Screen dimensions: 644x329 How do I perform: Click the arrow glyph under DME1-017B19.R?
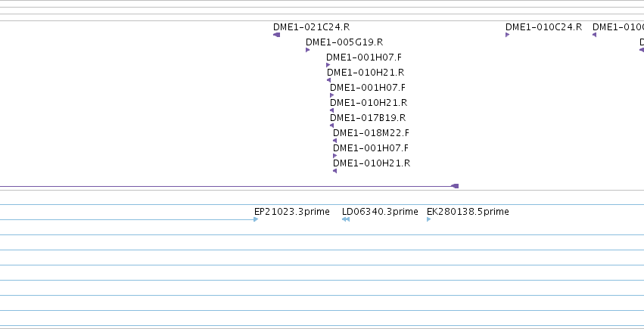(332, 126)
